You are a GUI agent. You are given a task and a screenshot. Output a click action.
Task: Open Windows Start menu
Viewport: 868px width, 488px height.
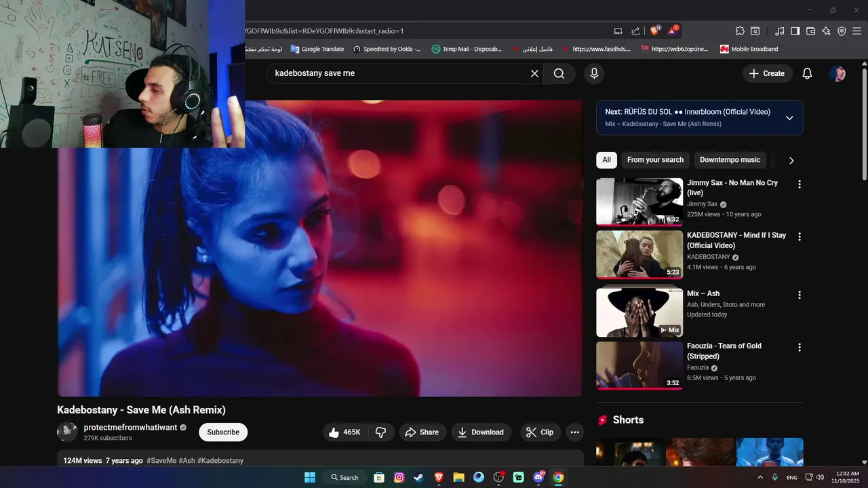click(310, 477)
